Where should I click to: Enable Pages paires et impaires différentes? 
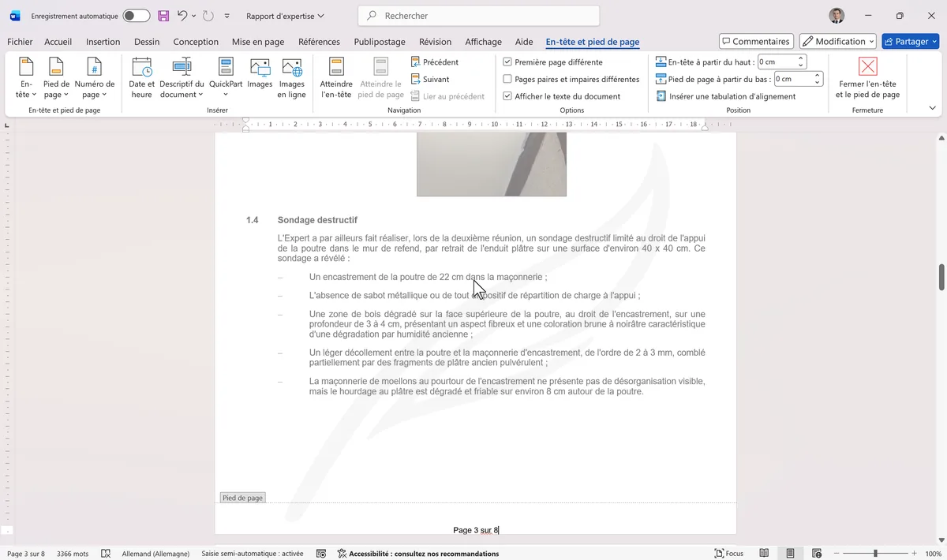point(507,79)
